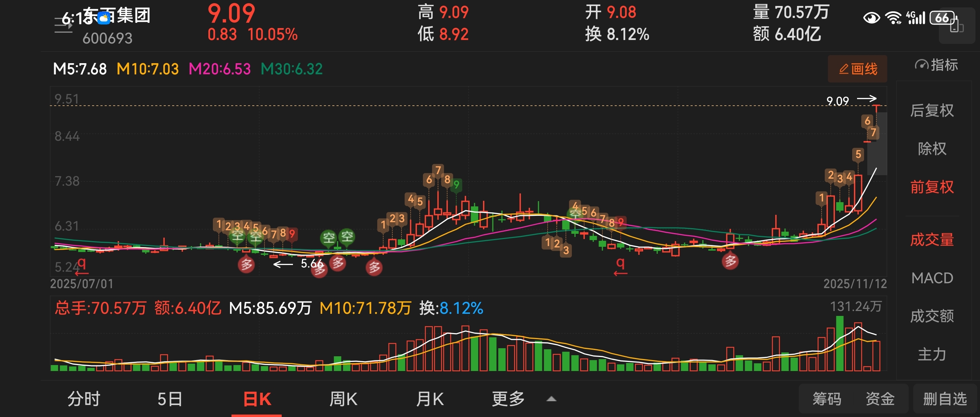
Task: Expand the 更多 period options arrow
Action: coord(551,399)
